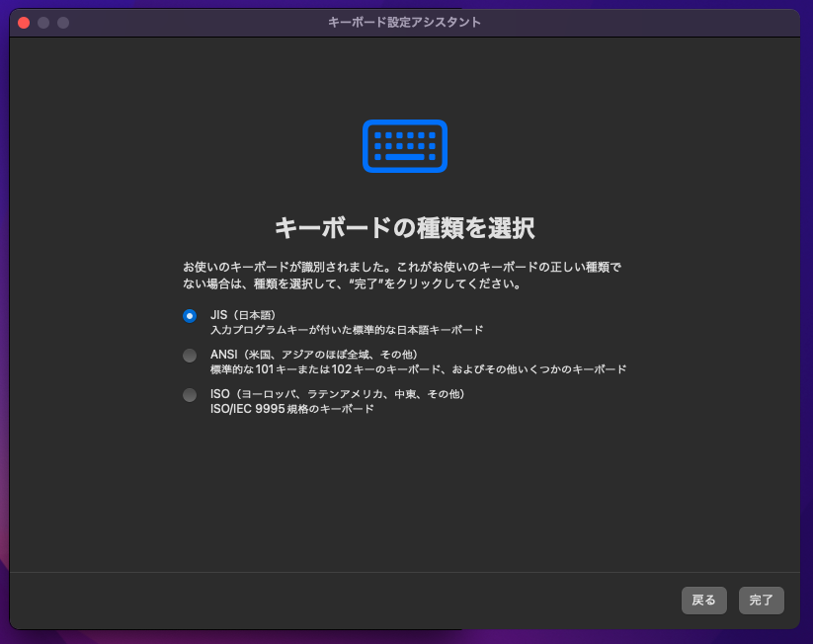Click the disabled zoom window button
Screen dimensions: 813x644
pyautogui.click(x=63, y=23)
